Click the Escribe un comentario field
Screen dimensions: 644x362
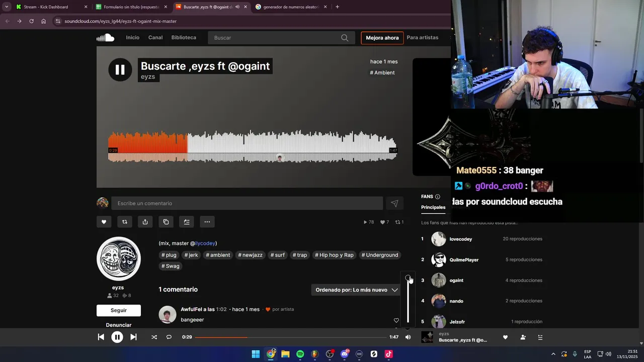click(247, 203)
